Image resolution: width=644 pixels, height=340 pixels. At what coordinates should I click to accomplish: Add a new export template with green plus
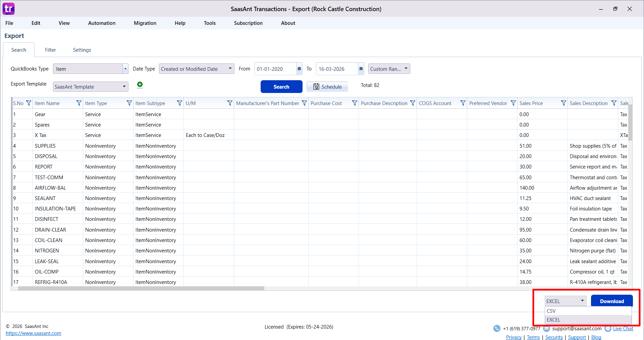[x=140, y=85]
